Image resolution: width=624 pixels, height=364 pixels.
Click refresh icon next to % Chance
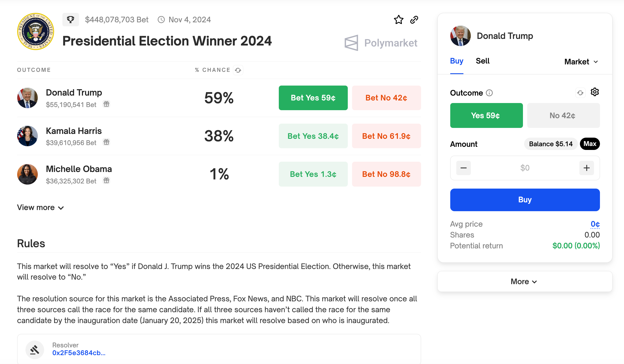[238, 70]
